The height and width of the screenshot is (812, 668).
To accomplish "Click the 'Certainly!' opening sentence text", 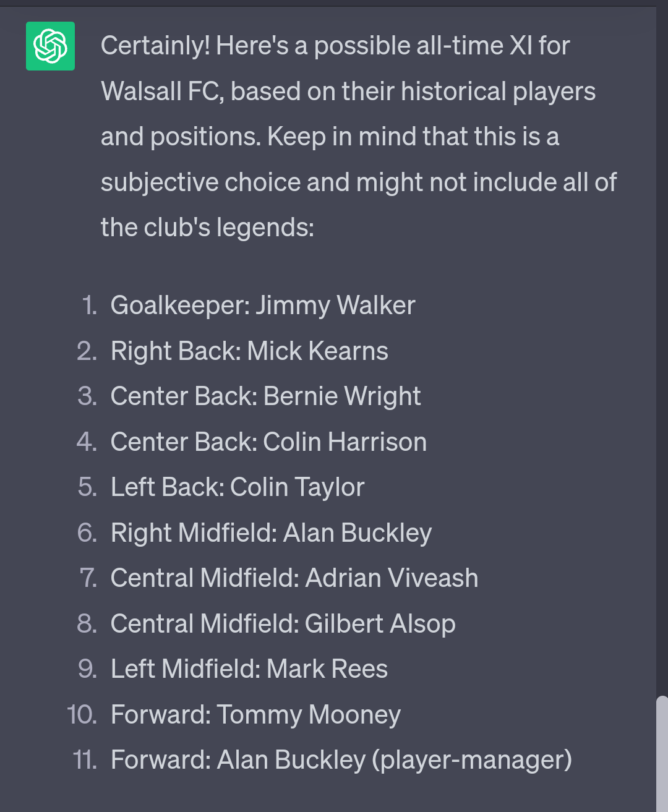I will click(x=155, y=46).
